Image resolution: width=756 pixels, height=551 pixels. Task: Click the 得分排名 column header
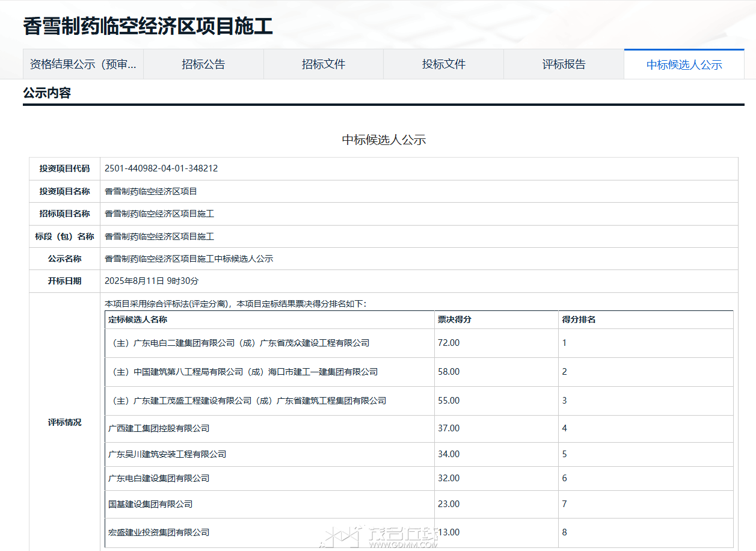pos(579,319)
